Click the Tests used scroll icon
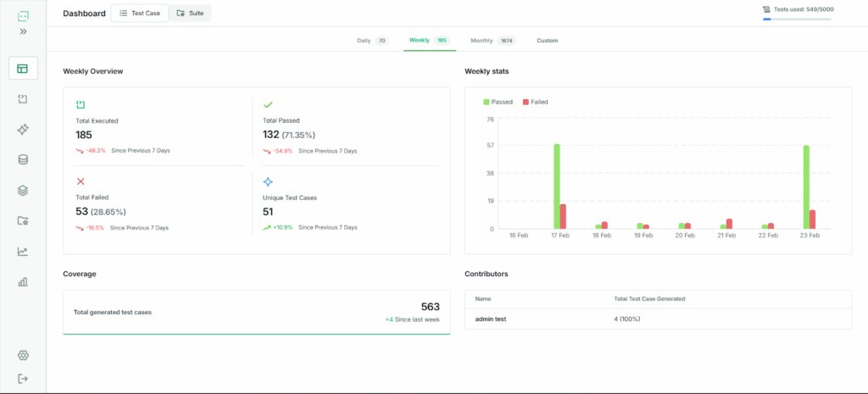This screenshot has width=868, height=394. 766,9
